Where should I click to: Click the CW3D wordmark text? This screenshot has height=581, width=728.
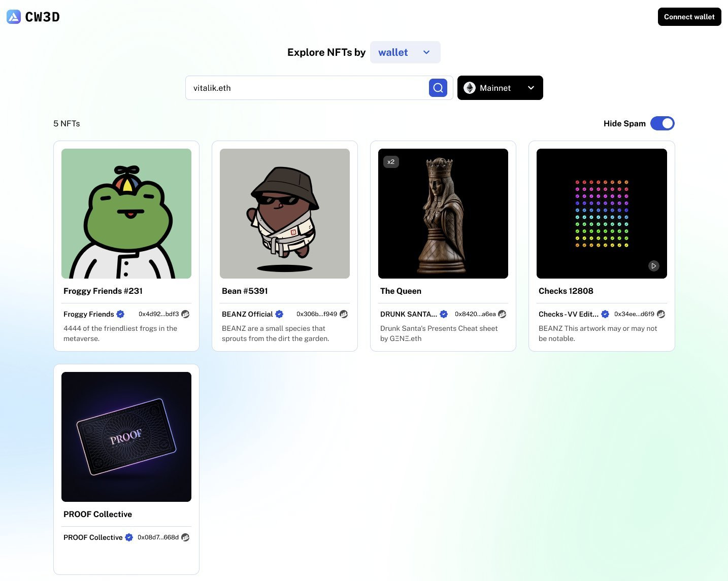[43, 17]
